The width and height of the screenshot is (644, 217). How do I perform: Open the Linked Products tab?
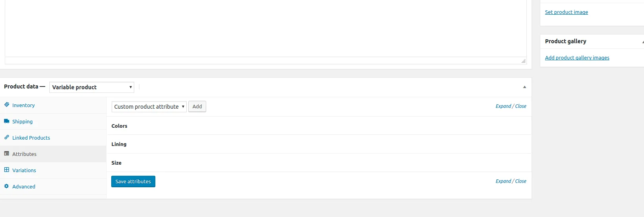coord(31,138)
